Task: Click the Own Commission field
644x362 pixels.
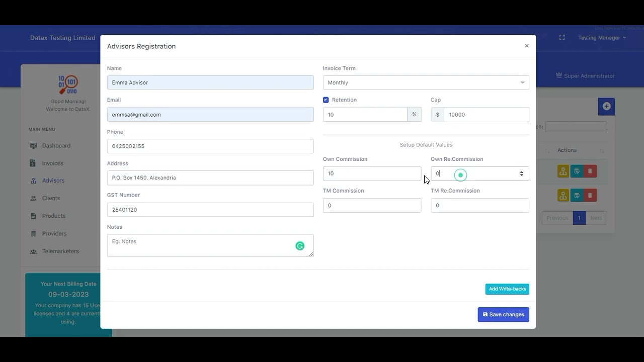Action: [372, 173]
